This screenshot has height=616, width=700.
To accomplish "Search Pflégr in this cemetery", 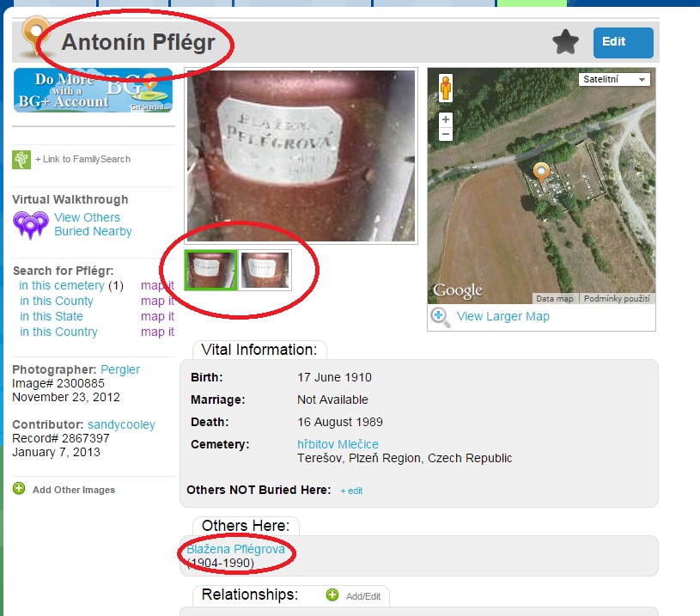I will pos(62,285).
